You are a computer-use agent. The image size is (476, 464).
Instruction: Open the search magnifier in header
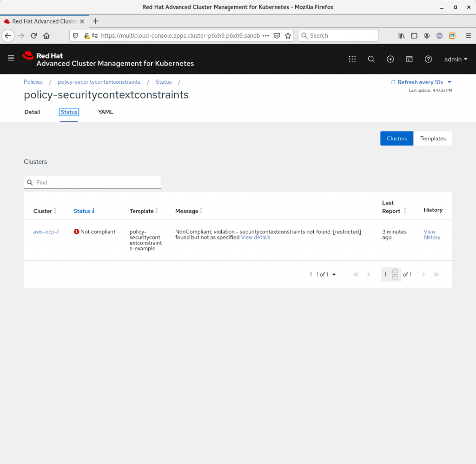[371, 59]
